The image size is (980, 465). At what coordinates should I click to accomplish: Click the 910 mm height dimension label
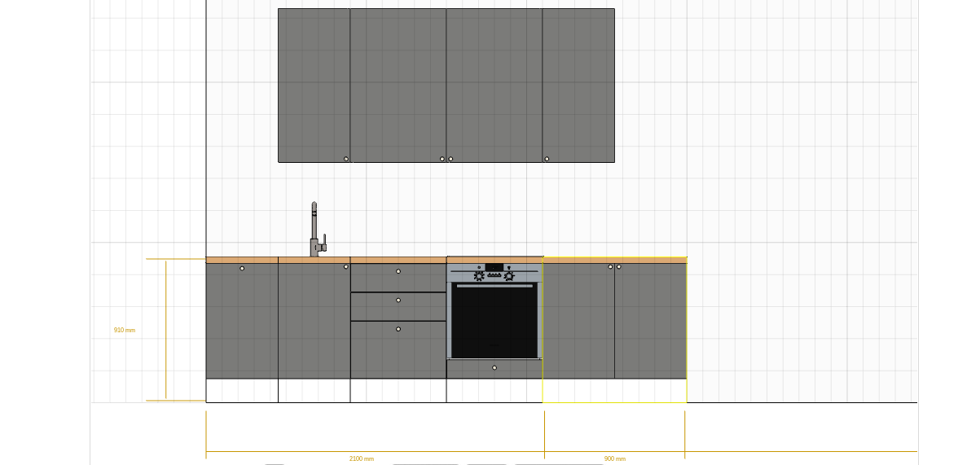pyautogui.click(x=125, y=330)
